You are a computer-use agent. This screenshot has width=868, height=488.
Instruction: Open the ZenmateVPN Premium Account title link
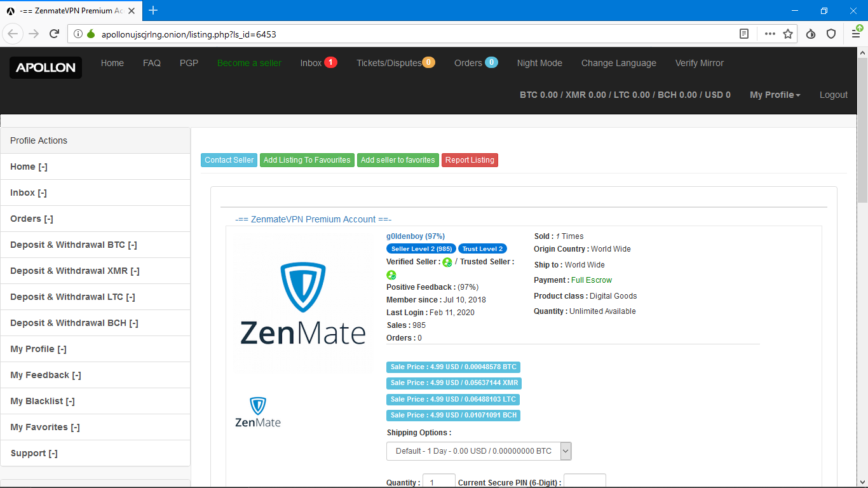coord(313,219)
